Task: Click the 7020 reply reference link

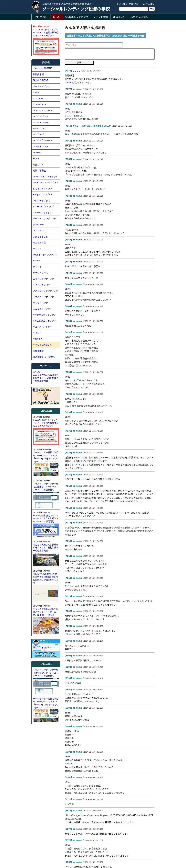Action: [68, 435]
